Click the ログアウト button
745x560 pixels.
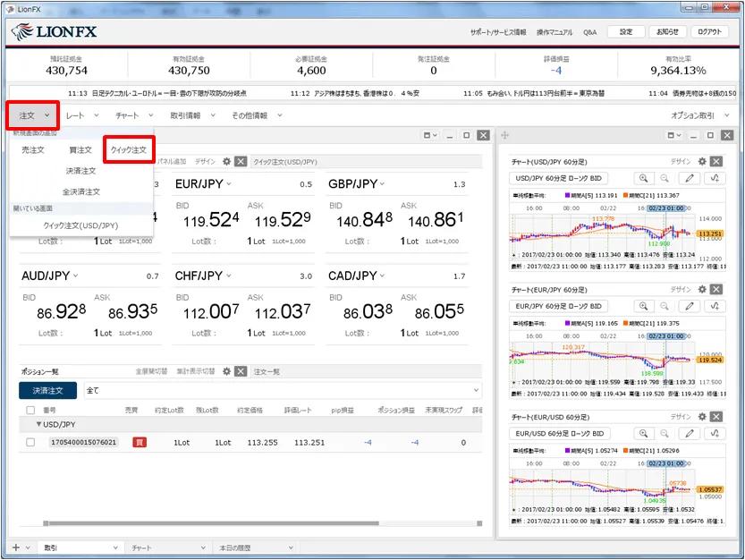(710, 32)
